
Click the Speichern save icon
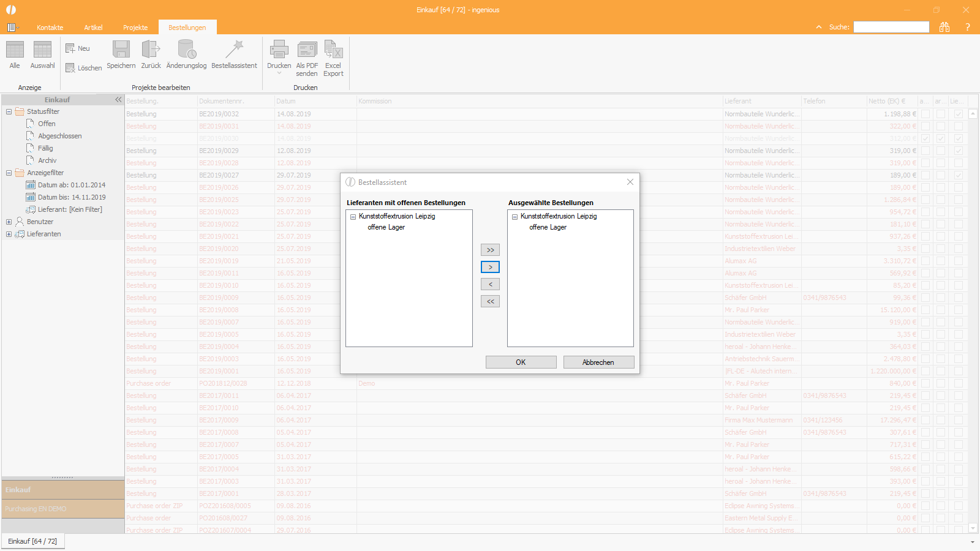pos(121,50)
